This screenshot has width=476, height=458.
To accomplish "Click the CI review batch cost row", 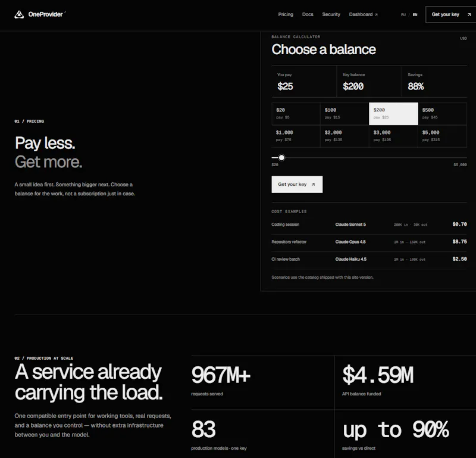I will coord(369,259).
